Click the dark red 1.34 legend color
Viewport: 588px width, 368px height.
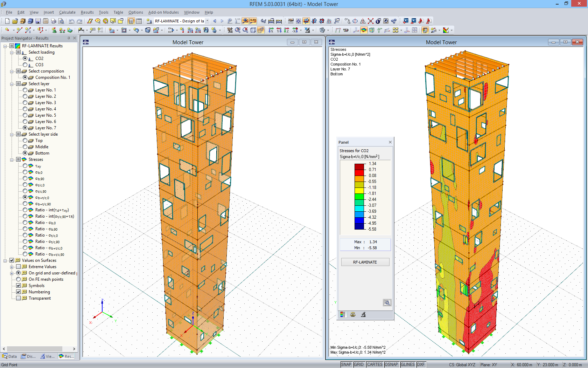359,166
